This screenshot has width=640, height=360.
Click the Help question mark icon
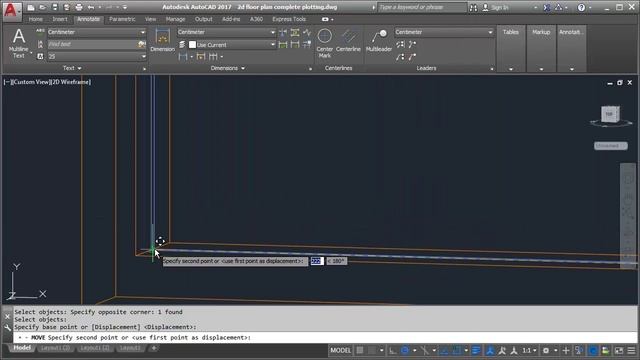(x=581, y=7)
